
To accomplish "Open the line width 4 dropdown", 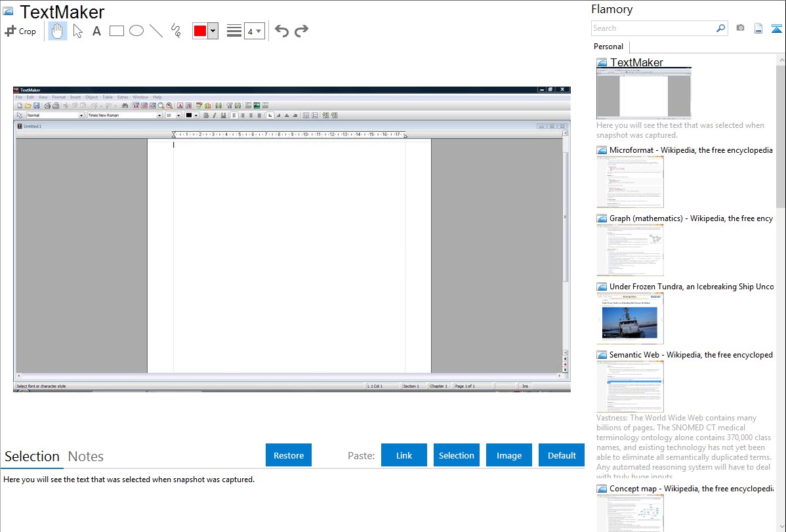I will (x=255, y=31).
